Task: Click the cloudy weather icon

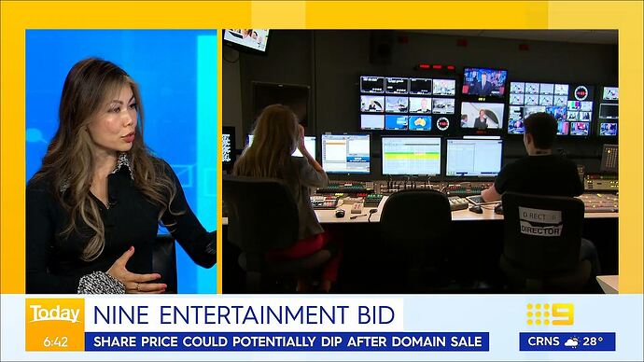Action: pos(572,341)
